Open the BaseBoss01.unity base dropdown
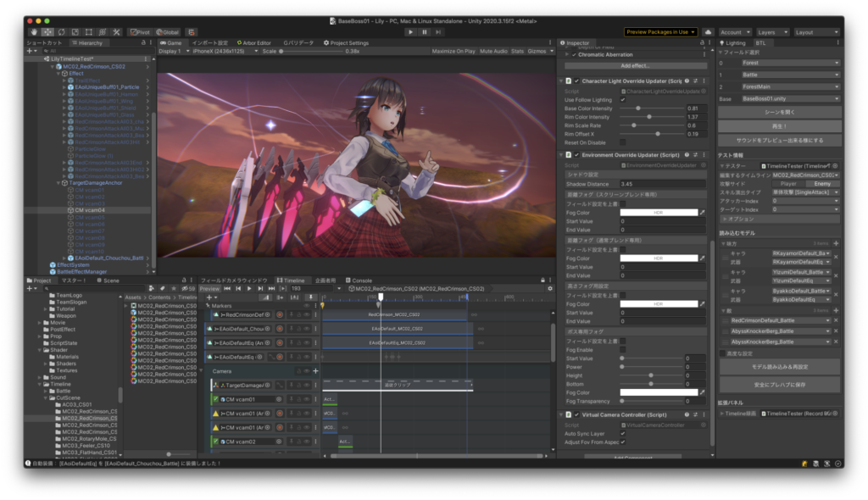This screenshot has width=868, height=500. tap(791, 99)
